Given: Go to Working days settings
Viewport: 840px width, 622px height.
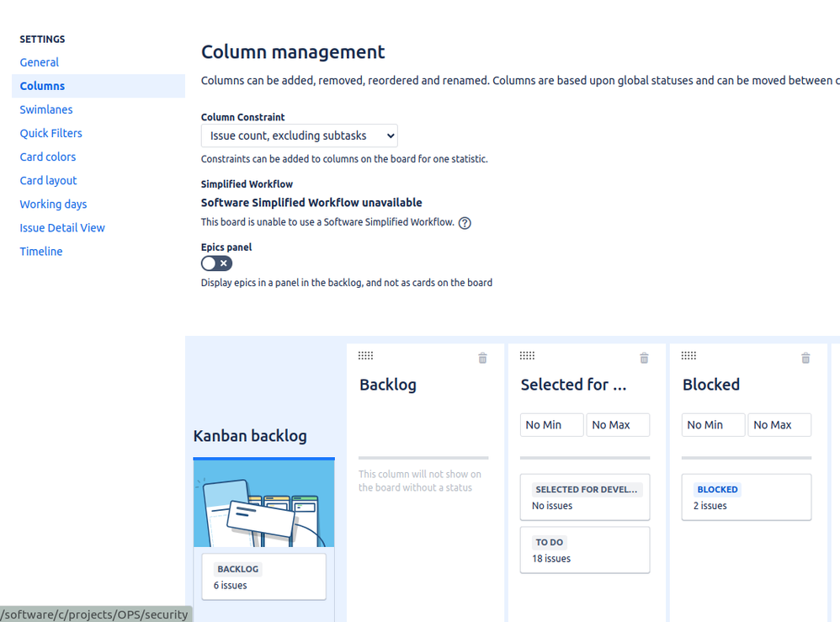Looking at the screenshot, I should click(53, 204).
